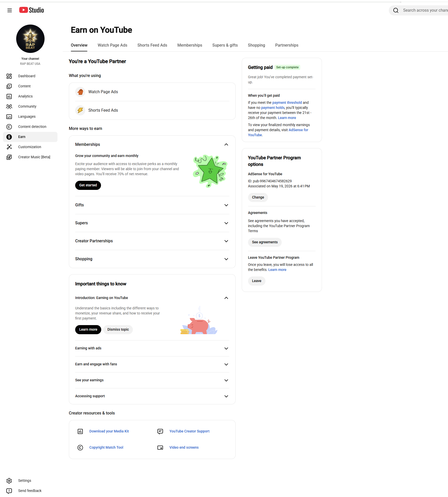Viewport: 448px width, 497px height.
Task: Click the Shorts Feed Ads lightning icon
Action: (x=80, y=110)
